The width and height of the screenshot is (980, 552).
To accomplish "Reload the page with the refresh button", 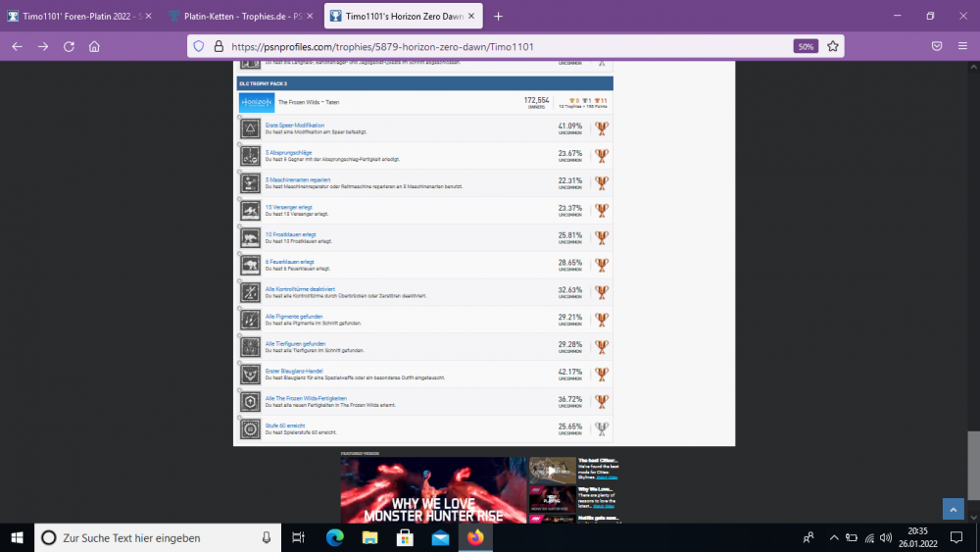I will coord(69,46).
